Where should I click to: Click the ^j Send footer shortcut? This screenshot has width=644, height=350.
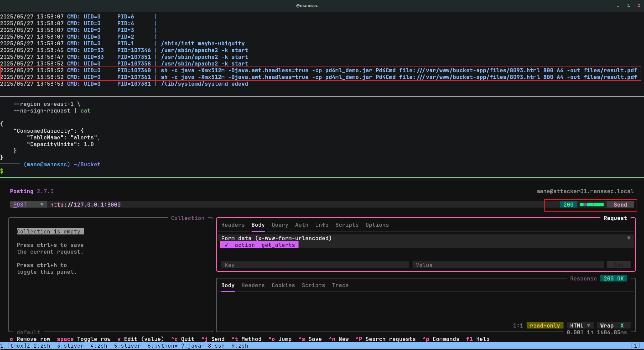213,339
